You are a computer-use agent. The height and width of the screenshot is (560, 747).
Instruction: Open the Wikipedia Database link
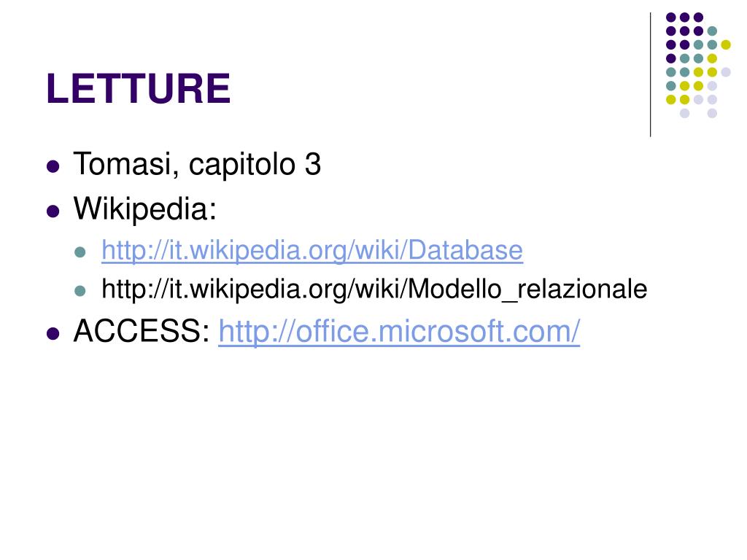tap(312, 250)
